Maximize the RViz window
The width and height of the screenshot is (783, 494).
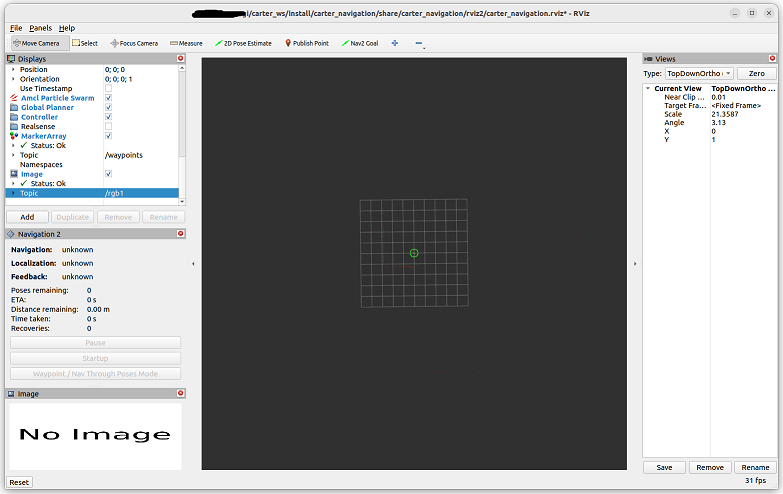tap(752, 13)
